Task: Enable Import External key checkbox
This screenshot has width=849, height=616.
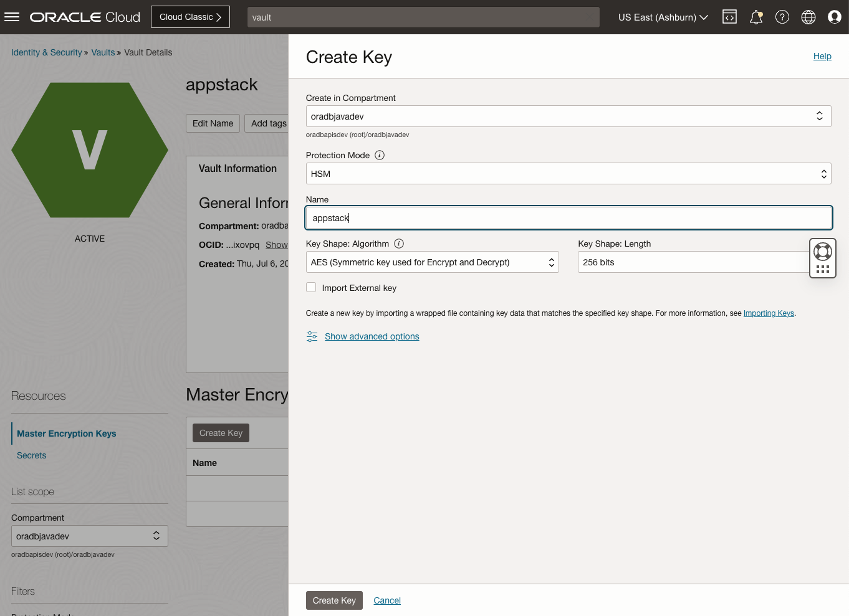Action: 311,288
